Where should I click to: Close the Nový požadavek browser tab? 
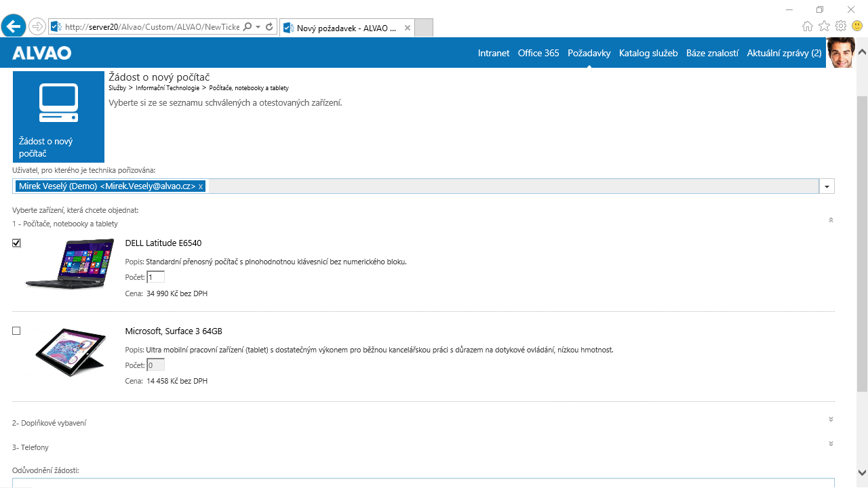[x=407, y=28]
